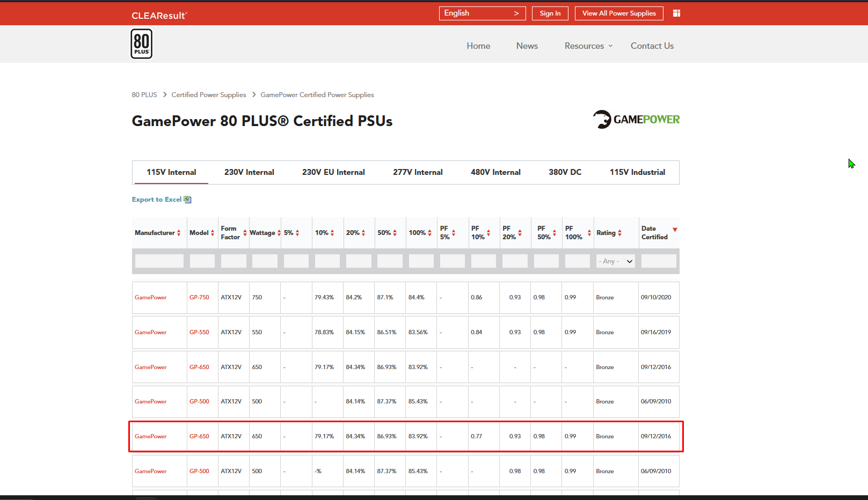Click the Excel export icon
The height and width of the screenshot is (500, 868).
(x=187, y=200)
